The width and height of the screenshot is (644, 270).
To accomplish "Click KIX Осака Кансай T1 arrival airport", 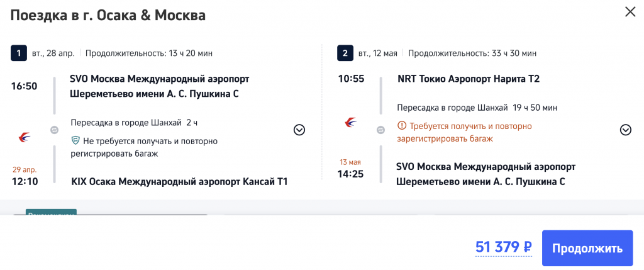I will click(179, 182).
